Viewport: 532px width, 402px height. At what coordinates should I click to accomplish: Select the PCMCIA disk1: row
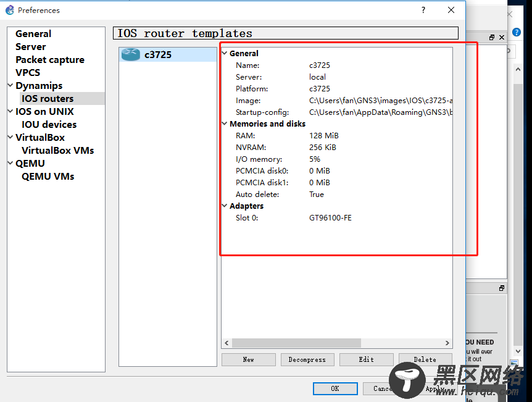point(337,183)
